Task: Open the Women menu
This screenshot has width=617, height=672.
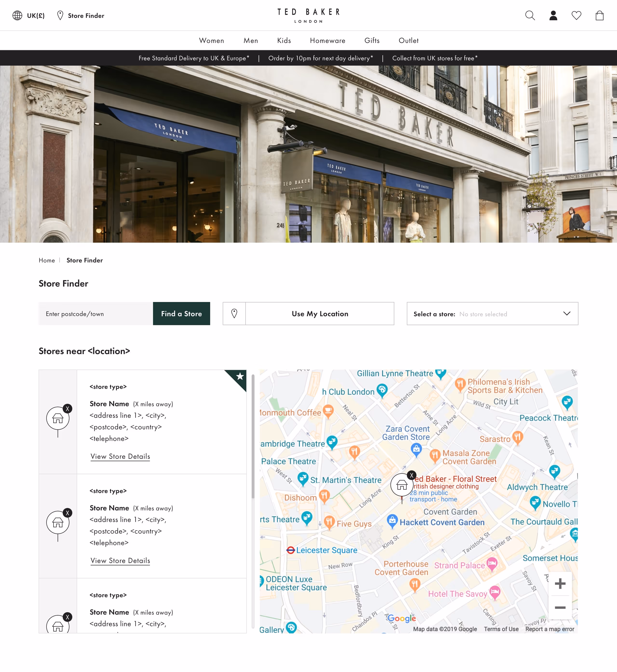Action: (x=212, y=41)
